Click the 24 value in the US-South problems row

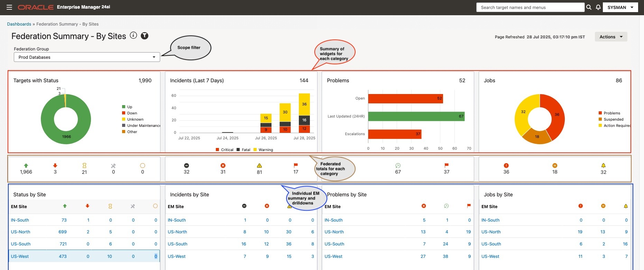[x=445, y=244]
